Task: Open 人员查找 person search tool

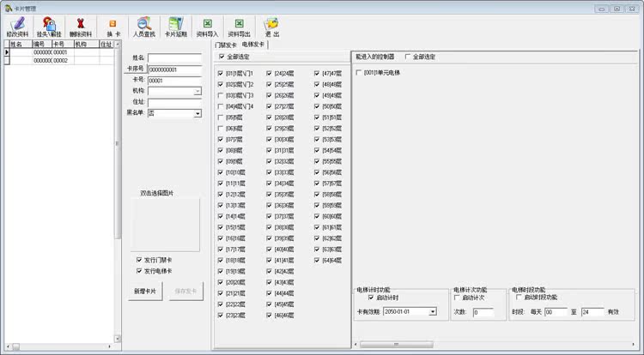Action: click(x=144, y=27)
